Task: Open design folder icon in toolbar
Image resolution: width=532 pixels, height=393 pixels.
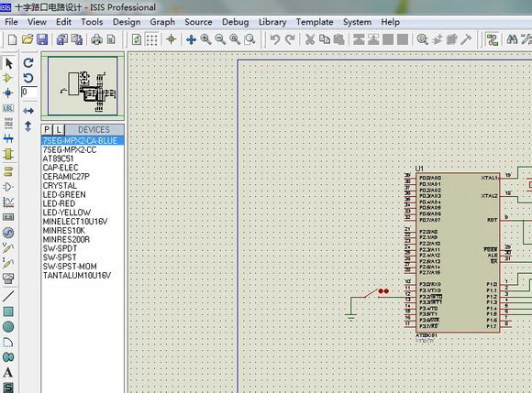Action: [x=28, y=39]
